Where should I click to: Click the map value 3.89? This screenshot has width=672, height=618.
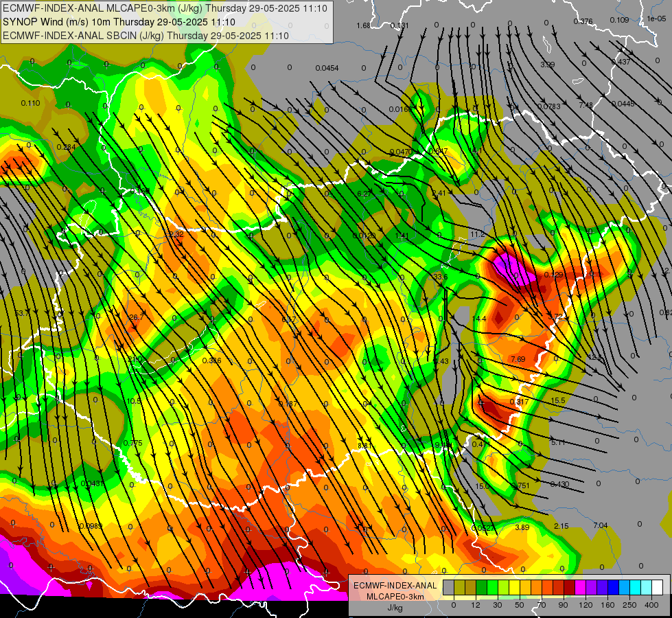point(522,527)
